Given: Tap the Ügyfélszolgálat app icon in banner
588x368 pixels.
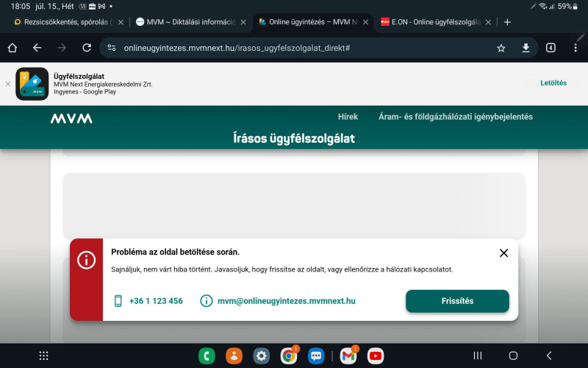Looking at the screenshot, I should (x=32, y=84).
